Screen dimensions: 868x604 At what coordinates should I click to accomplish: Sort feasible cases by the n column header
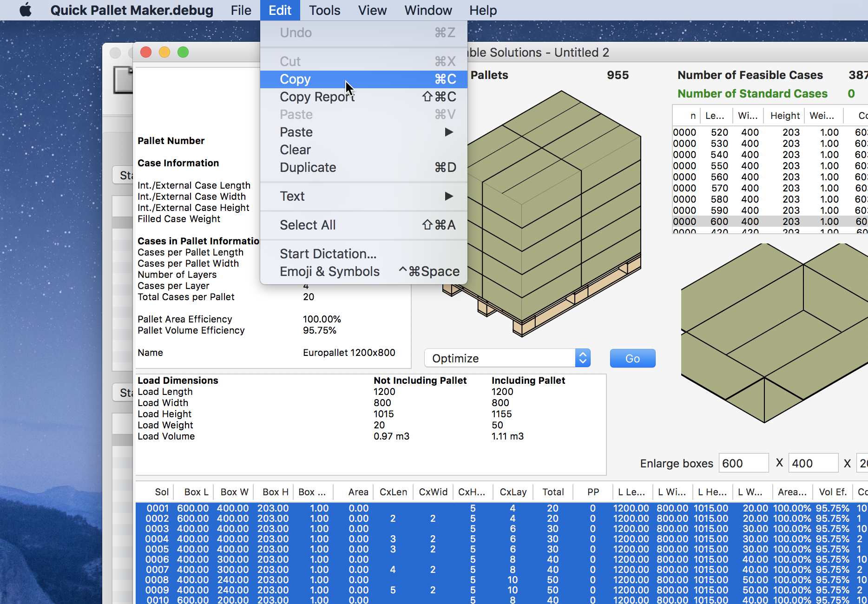(x=686, y=115)
